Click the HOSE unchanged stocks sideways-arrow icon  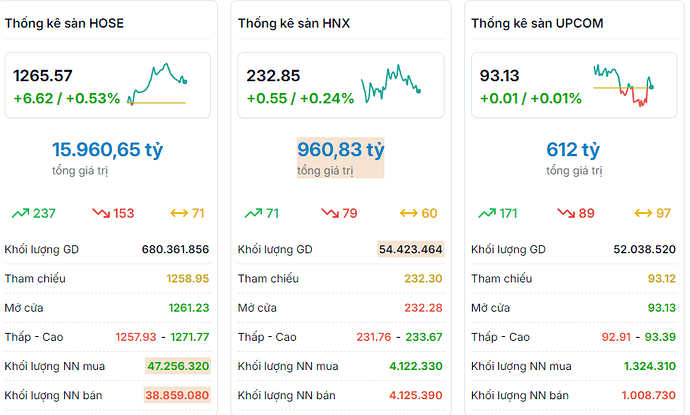[x=180, y=213]
